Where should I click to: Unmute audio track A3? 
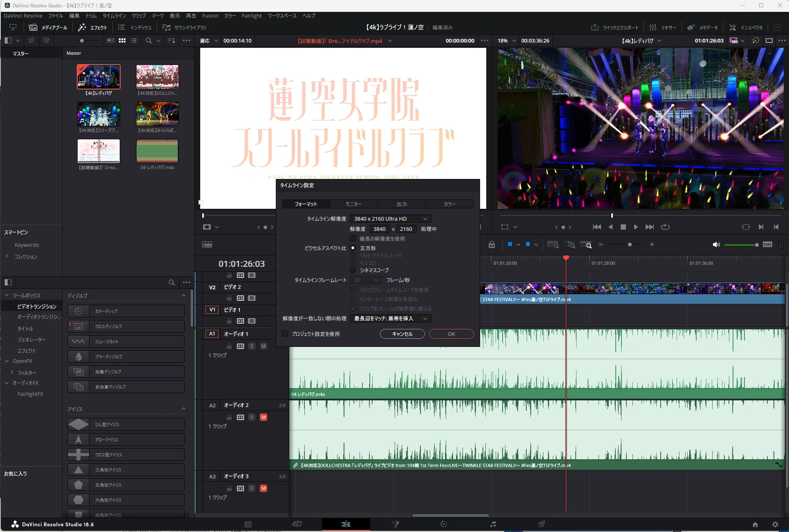[x=264, y=488]
